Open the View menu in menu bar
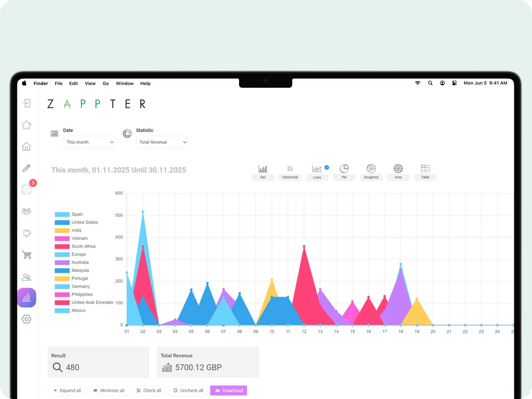532x399 pixels. pos(90,83)
